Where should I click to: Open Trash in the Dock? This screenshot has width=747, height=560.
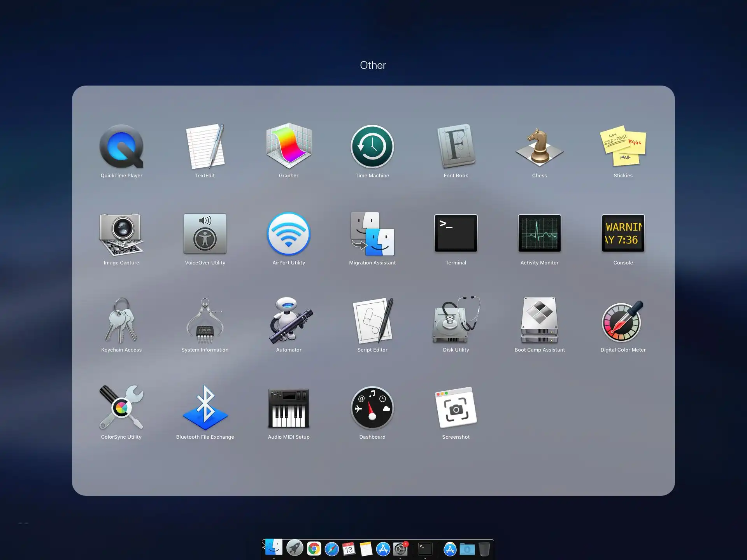point(484,549)
